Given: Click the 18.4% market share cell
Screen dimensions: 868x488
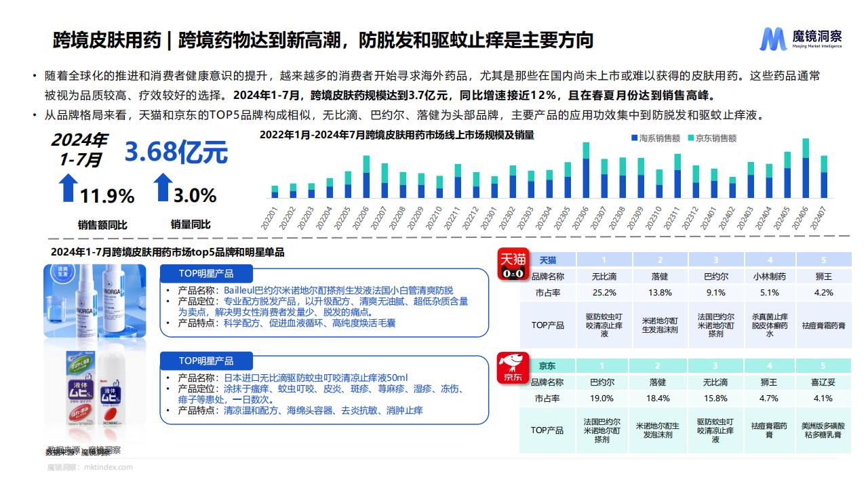Looking at the screenshot, I should 658,399.
